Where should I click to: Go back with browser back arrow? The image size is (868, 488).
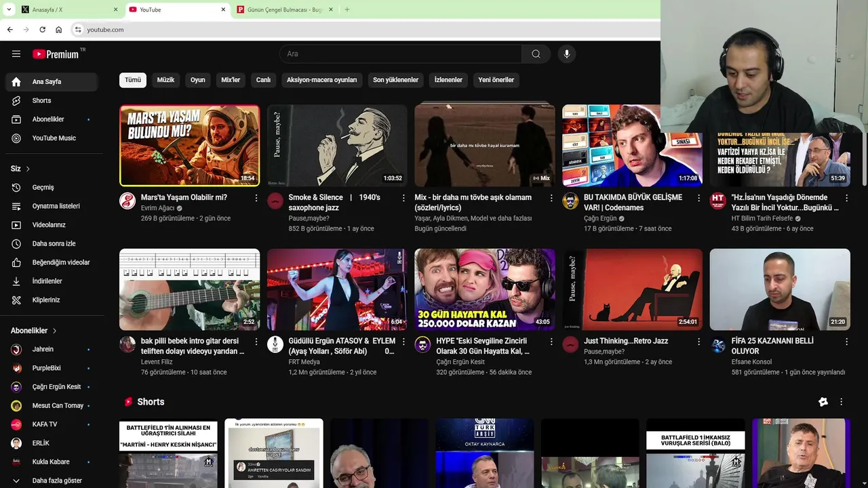pyautogui.click(x=9, y=29)
